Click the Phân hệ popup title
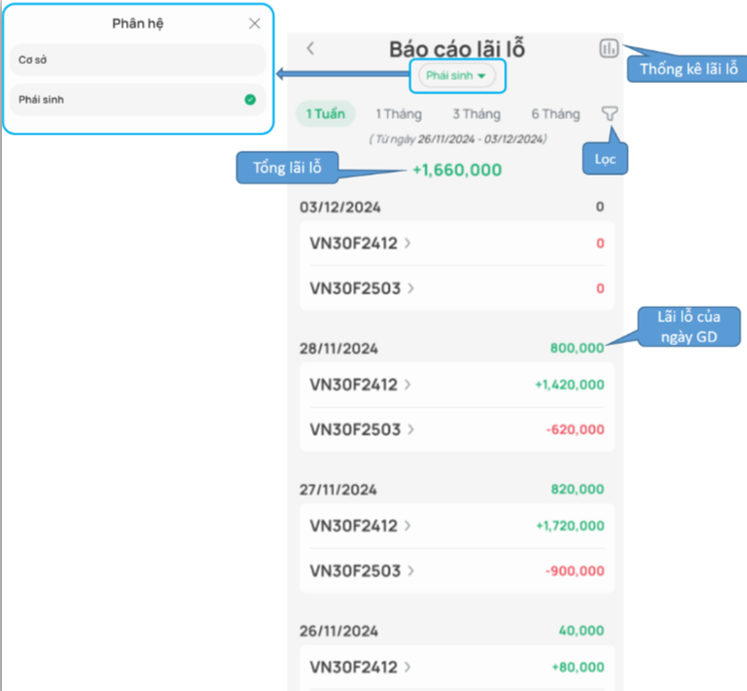This screenshot has width=747, height=691. click(x=138, y=23)
